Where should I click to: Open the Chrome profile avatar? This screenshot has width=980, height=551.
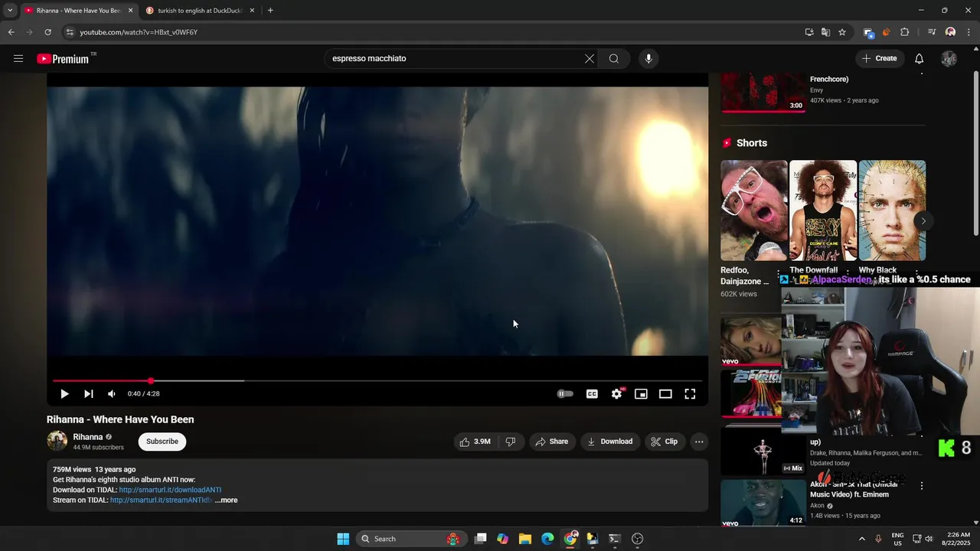(x=951, y=32)
